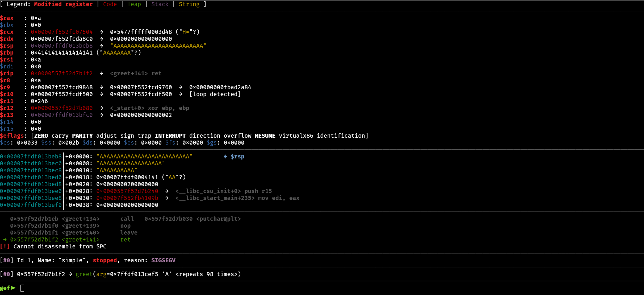Screen dimensions: 644x295
Task: Click the Heap legend entry
Action: [x=134, y=4]
